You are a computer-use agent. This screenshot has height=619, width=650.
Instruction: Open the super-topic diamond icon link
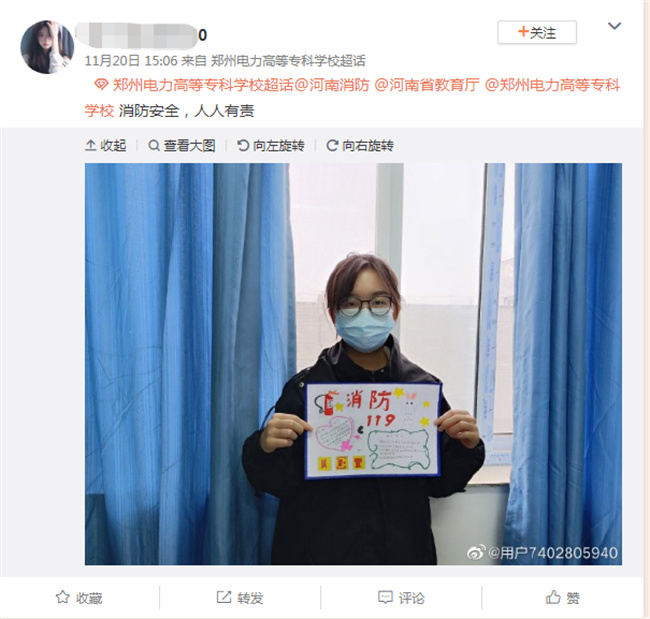(x=101, y=85)
